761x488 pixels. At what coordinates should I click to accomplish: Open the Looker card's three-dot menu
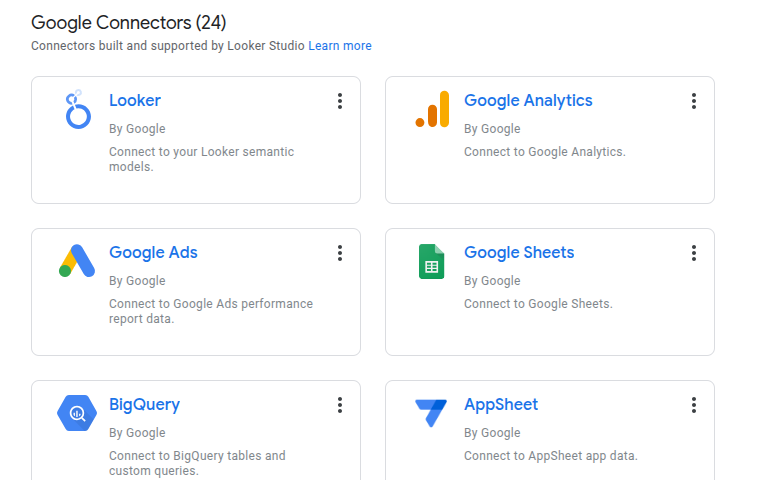tap(340, 101)
